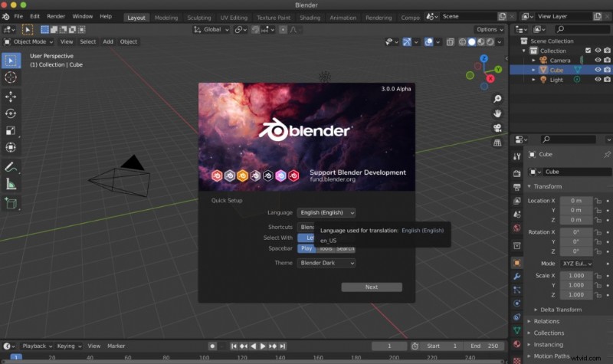Toggle visibility of the Camera object
This screenshot has width=613, height=364.
point(598,60)
